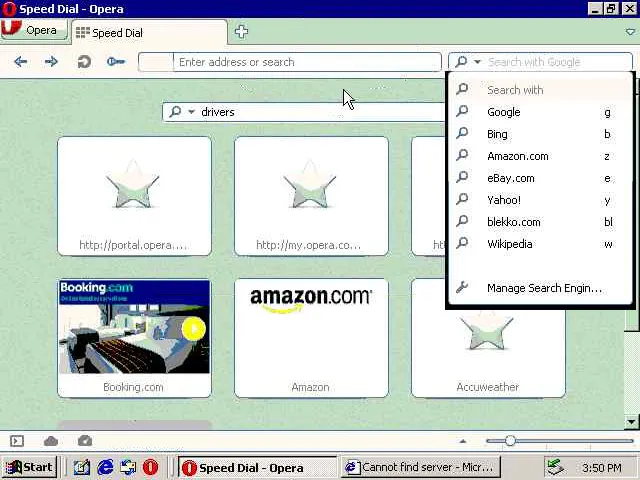
Task: Open the portal.opera speed dial tile
Action: (134, 196)
